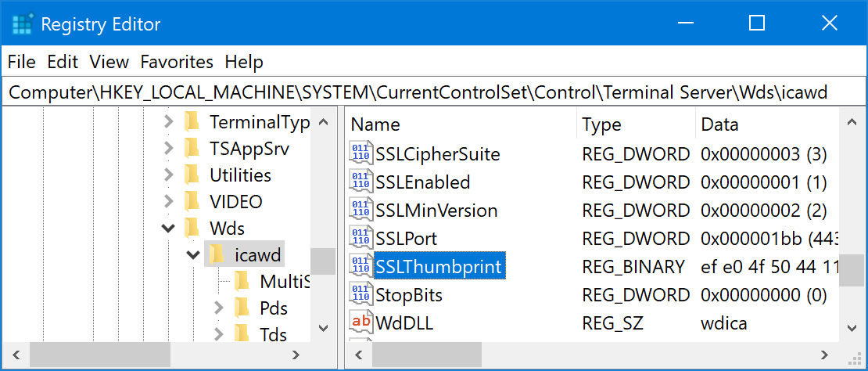Click the values pane vertical scrollbar thumb
The height and width of the screenshot is (371, 868).
tap(855, 272)
